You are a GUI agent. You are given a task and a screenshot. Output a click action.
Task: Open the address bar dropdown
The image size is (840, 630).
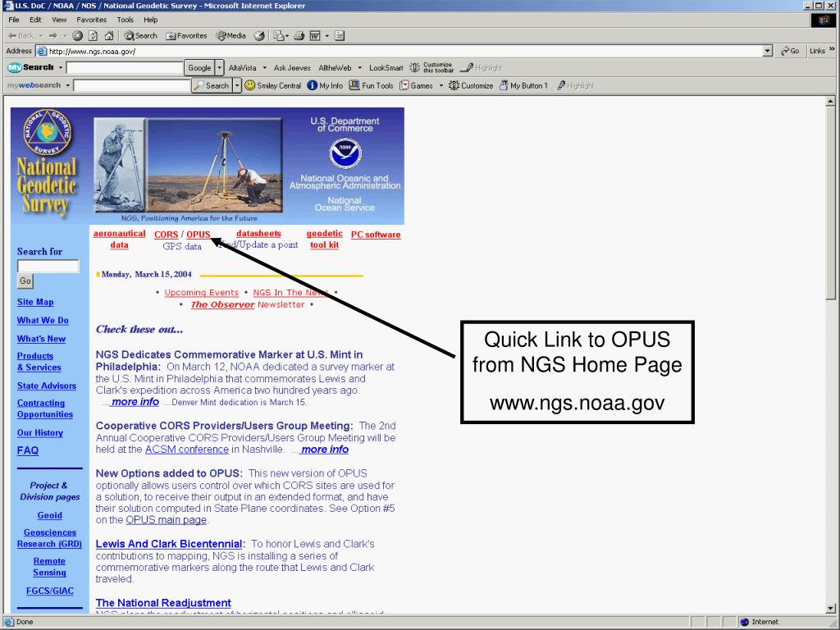(x=768, y=51)
